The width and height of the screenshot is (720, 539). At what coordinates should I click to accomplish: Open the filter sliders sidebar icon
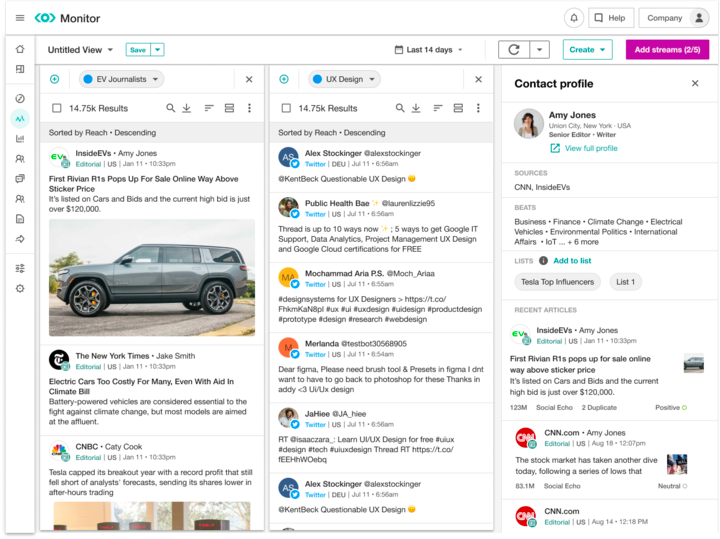[x=20, y=269]
